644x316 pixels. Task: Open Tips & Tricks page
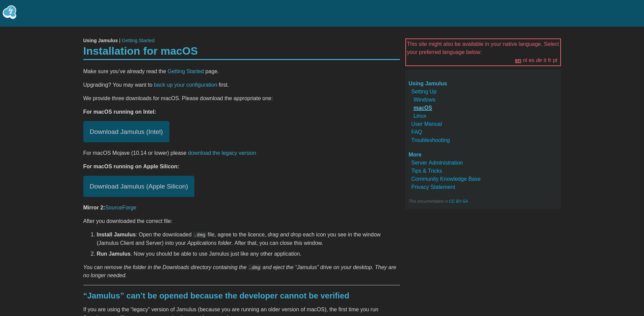[x=426, y=171]
